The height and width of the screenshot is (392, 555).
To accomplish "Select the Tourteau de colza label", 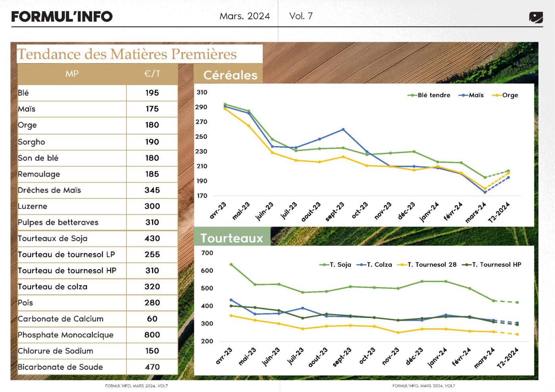I will click(x=53, y=287).
